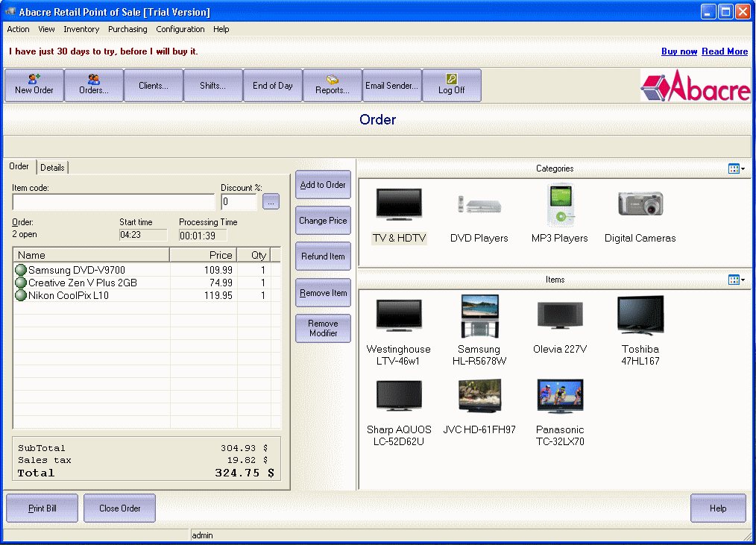Screen dimensions: 756x545
Task: Open the View menu
Action: click(x=46, y=29)
